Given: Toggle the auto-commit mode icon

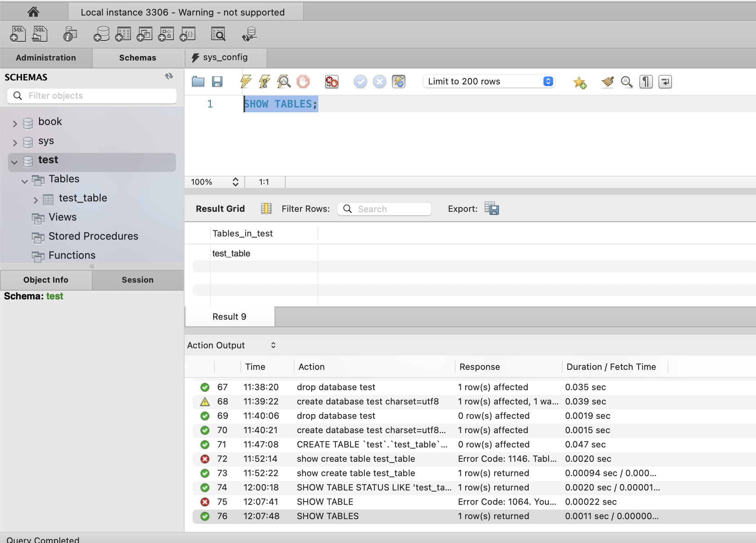Looking at the screenshot, I should click(x=399, y=82).
